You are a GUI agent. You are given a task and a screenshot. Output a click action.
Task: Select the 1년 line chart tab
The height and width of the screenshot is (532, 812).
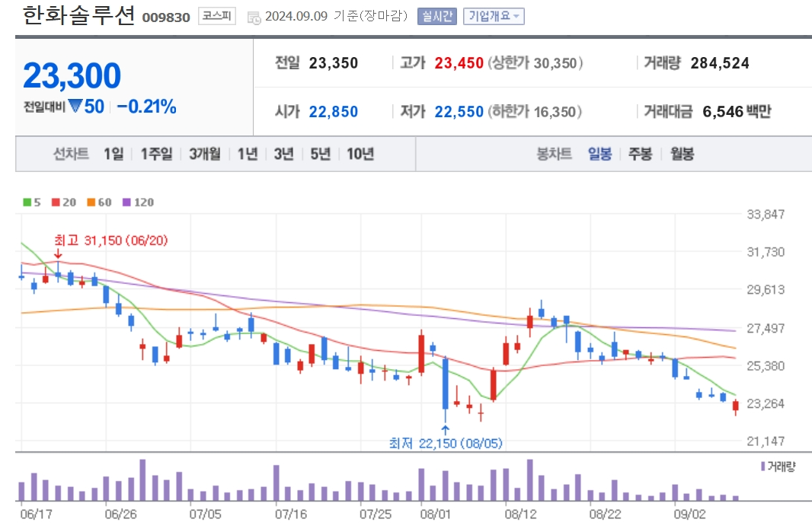(x=248, y=154)
